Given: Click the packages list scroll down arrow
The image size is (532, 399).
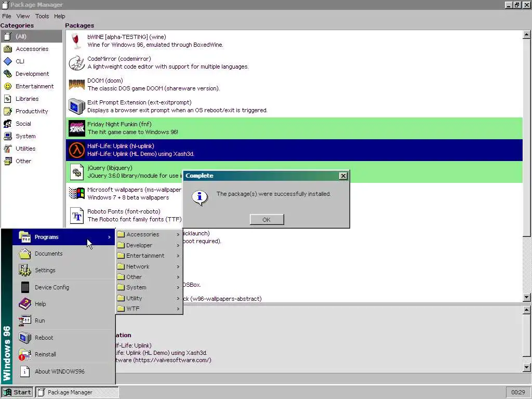Looking at the screenshot, I should pos(527,298).
